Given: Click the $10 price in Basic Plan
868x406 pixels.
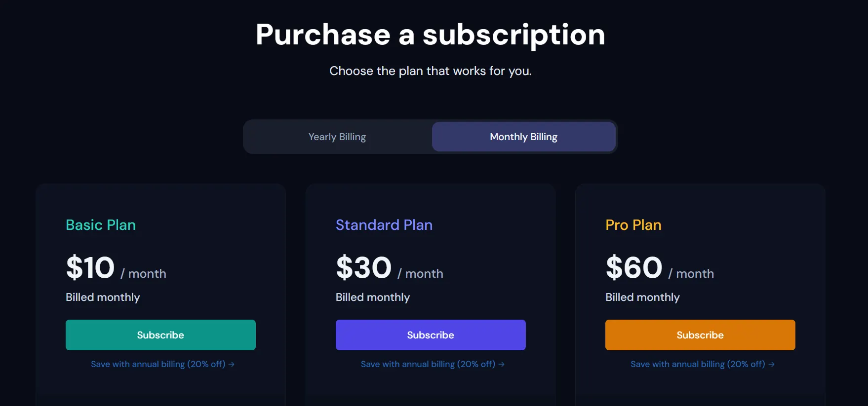Looking at the screenshot, I should (90, 268).
